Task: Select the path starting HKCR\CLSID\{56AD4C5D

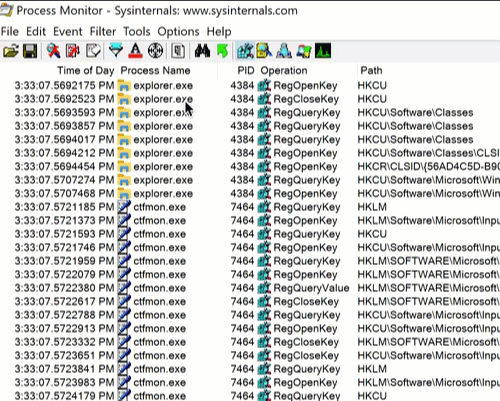Action: (429, 166)
